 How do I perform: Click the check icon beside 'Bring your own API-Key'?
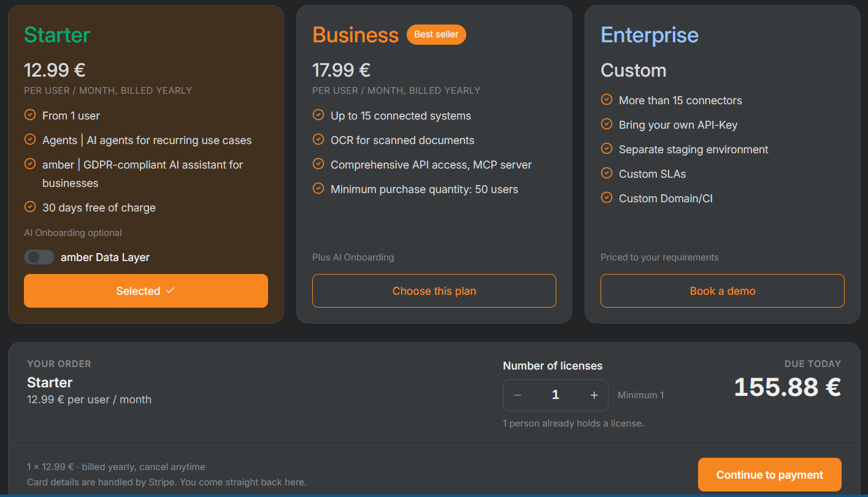[x=606, y=124]
